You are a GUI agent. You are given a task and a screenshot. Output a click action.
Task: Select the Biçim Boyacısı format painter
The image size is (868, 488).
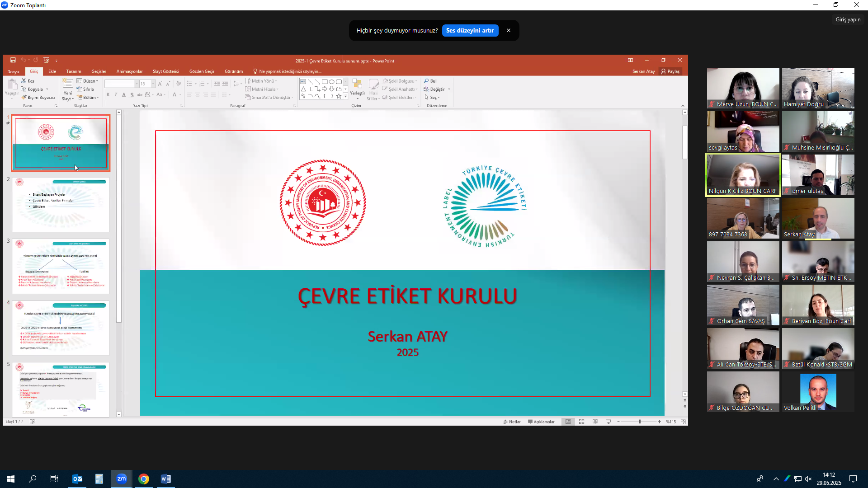(x=38, y=97)
